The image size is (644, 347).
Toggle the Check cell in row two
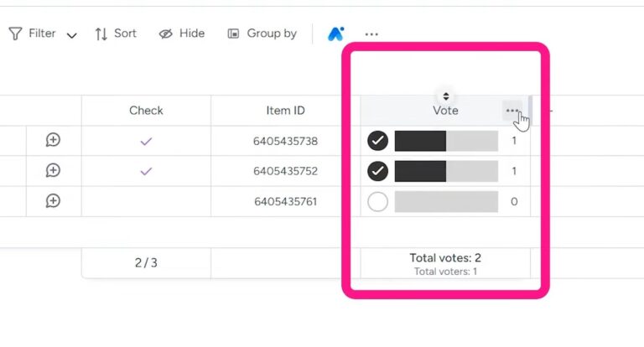[146, 171]
